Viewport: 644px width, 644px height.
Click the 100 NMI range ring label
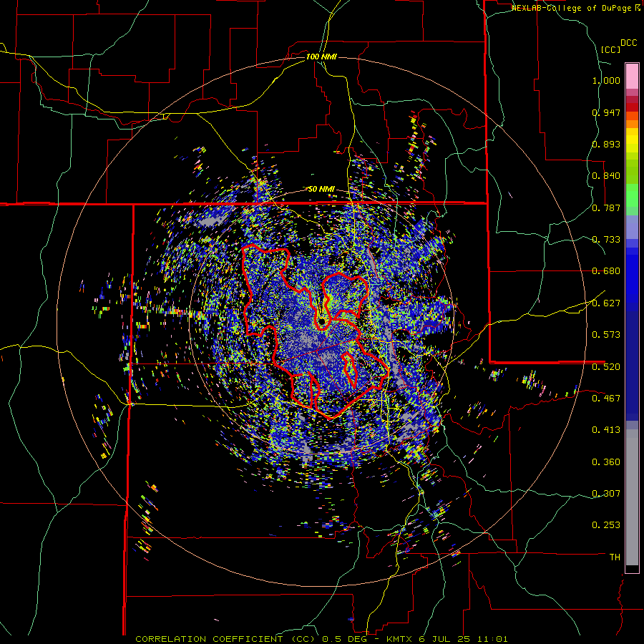click(x=321, y=57)
